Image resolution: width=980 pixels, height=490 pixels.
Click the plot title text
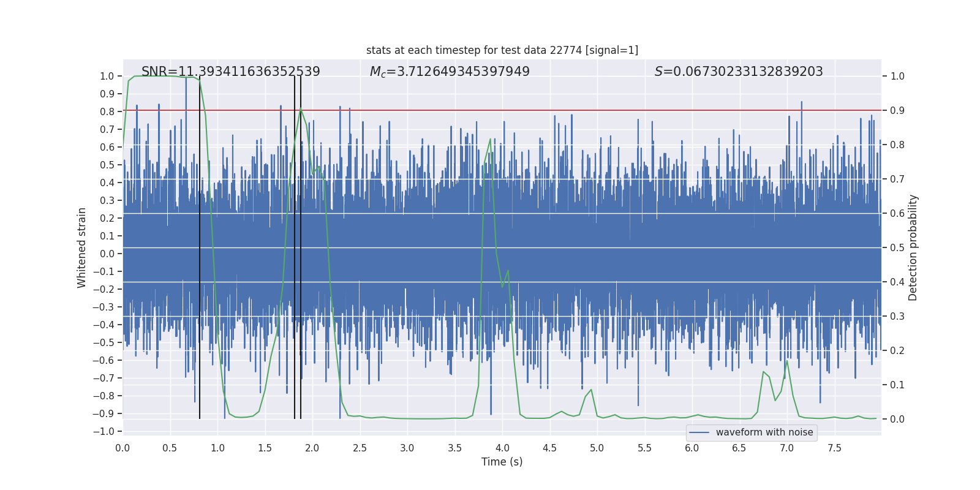[502, 50]
